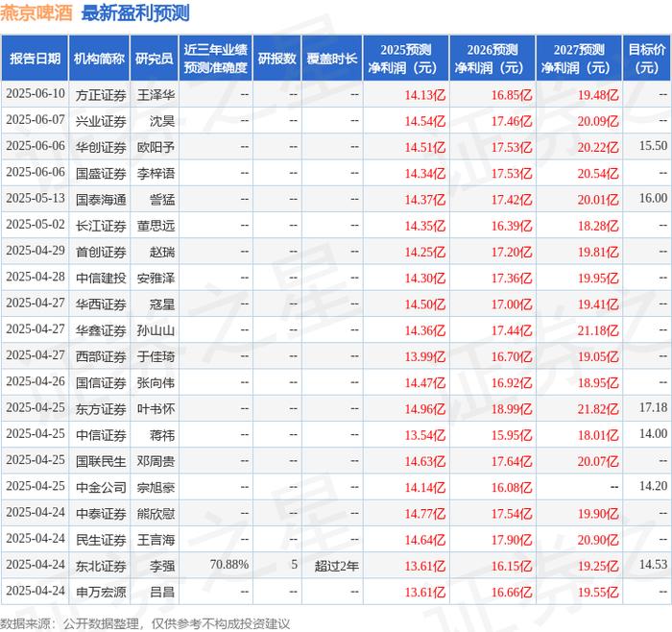
Task: Click the 最新盈利预测 heading
Action: click(135, 13)
